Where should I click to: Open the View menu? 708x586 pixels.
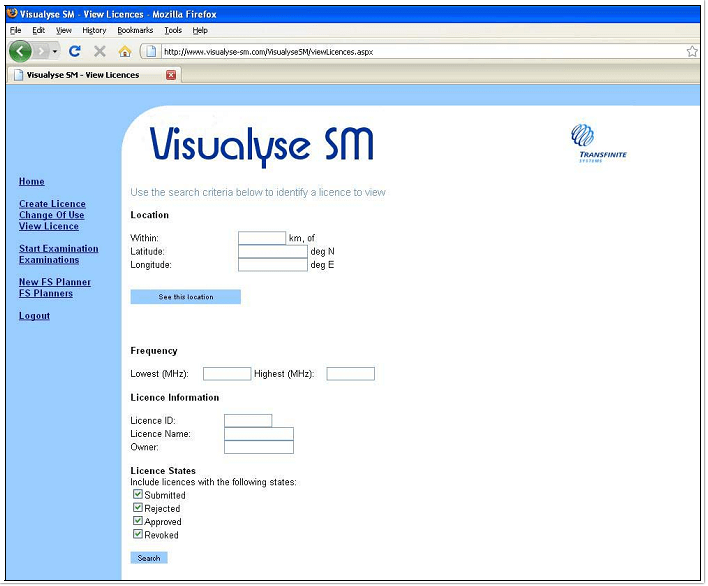[64, 30]
